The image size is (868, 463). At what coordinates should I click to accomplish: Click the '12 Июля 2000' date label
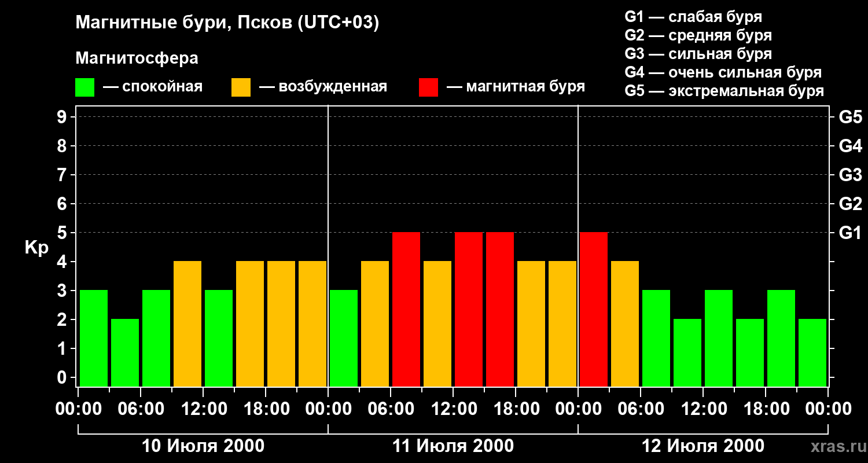[x=703, y=446]
